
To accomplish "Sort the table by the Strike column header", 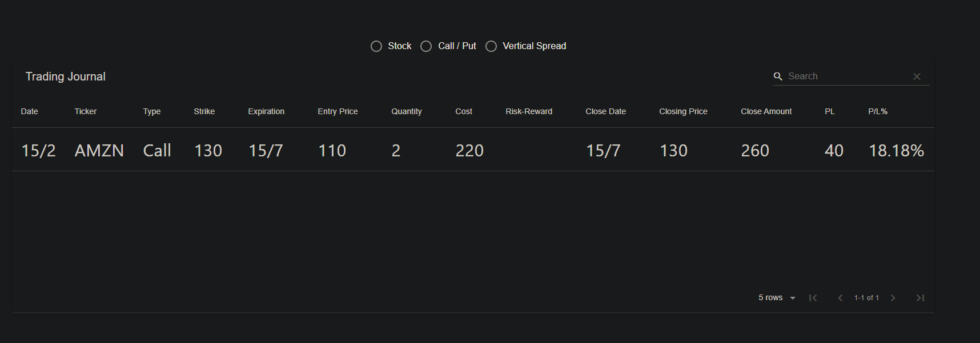I will pos(204,111).
